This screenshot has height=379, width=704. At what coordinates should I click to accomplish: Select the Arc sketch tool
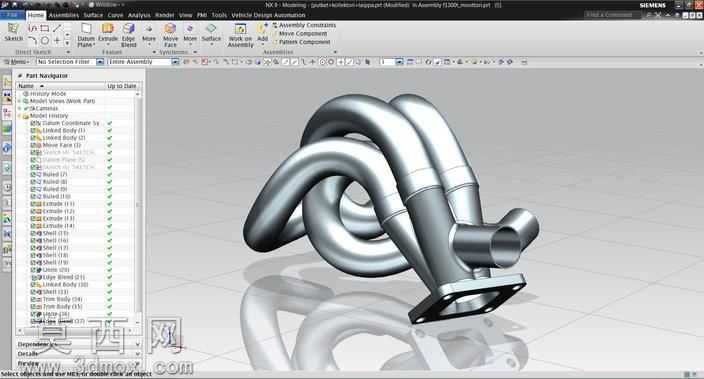[x=32, y=40]
